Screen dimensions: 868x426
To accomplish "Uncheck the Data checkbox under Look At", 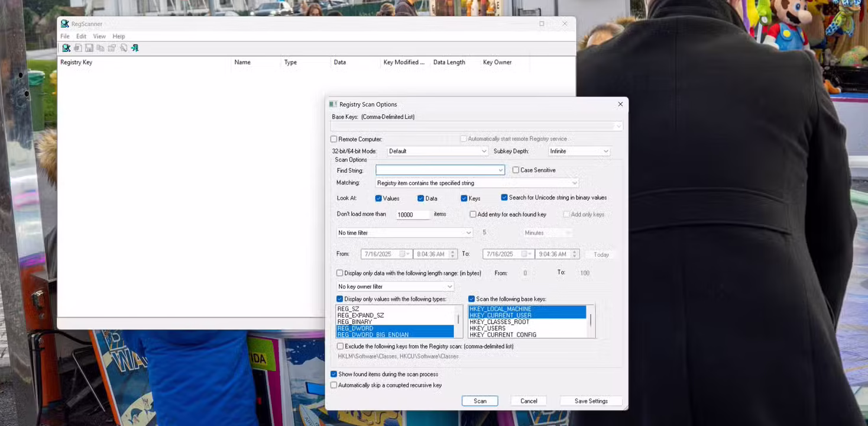I will click(422, 198).
